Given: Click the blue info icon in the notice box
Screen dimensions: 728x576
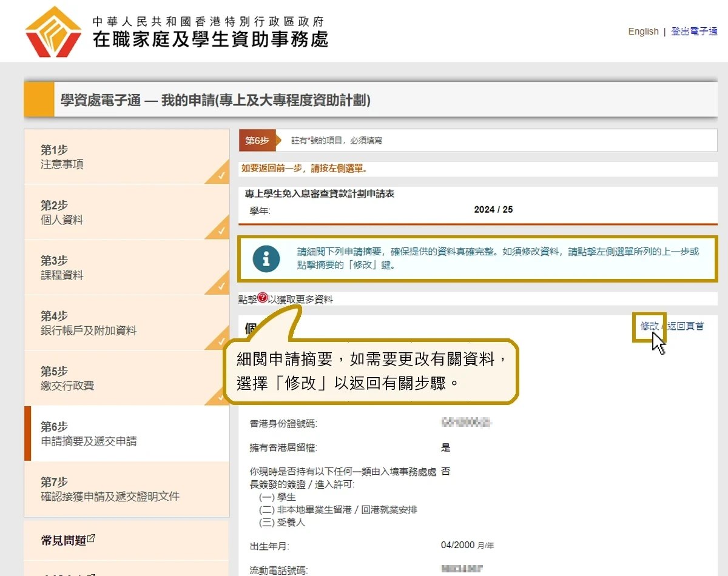Looking at the screenshot, I should coord(265,259).
